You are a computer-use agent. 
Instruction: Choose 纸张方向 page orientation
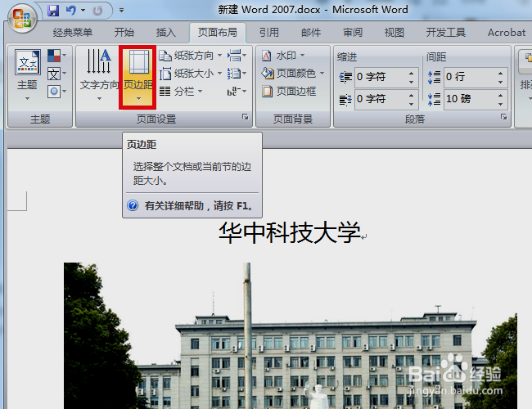click(191, 56)
